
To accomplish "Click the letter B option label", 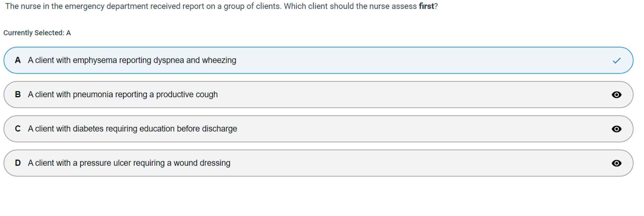I will 18,95.
